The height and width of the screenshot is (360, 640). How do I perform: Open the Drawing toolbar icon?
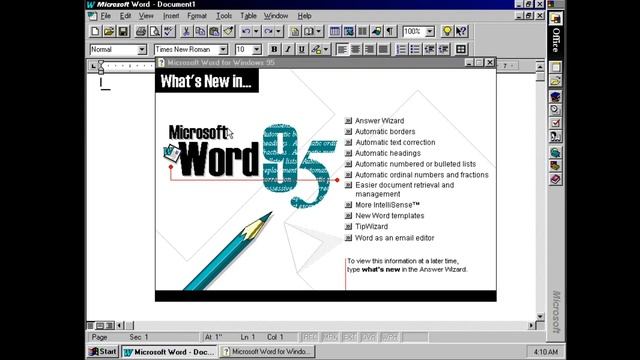(x=376, y=31)
